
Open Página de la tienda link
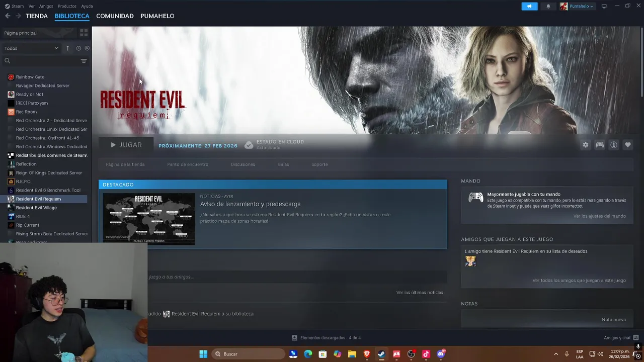[125, 164]
